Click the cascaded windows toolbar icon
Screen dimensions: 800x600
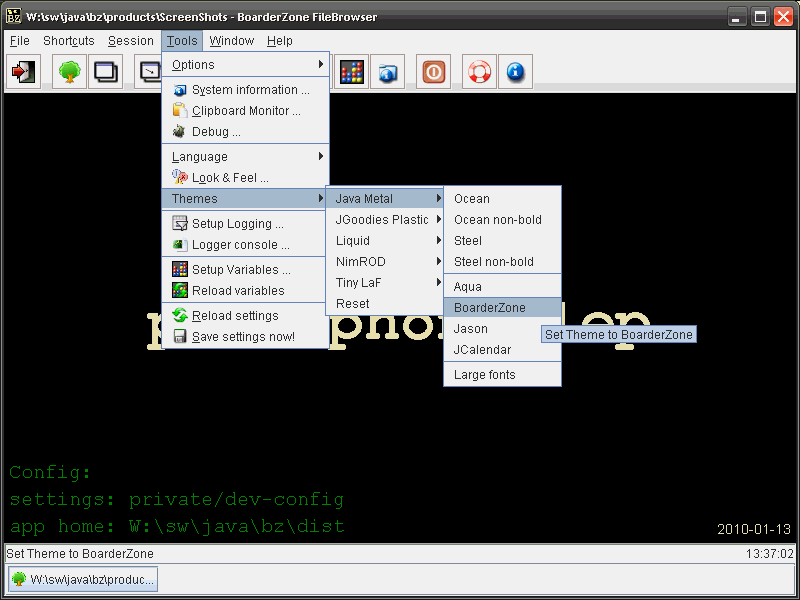click(106, 72)
